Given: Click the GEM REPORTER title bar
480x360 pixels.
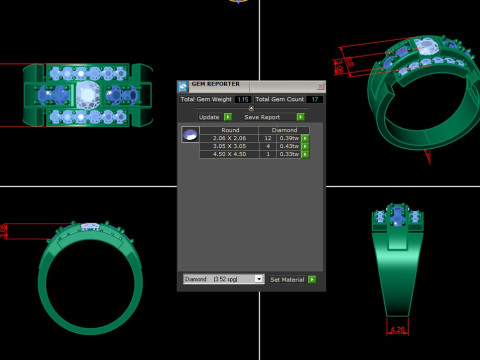Looking at the screenshot, I should pos(251,86).
